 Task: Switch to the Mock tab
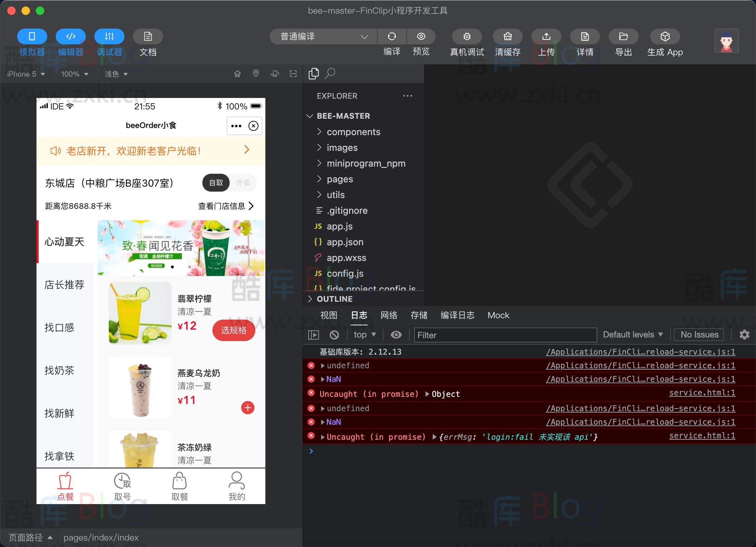[498, 315]
